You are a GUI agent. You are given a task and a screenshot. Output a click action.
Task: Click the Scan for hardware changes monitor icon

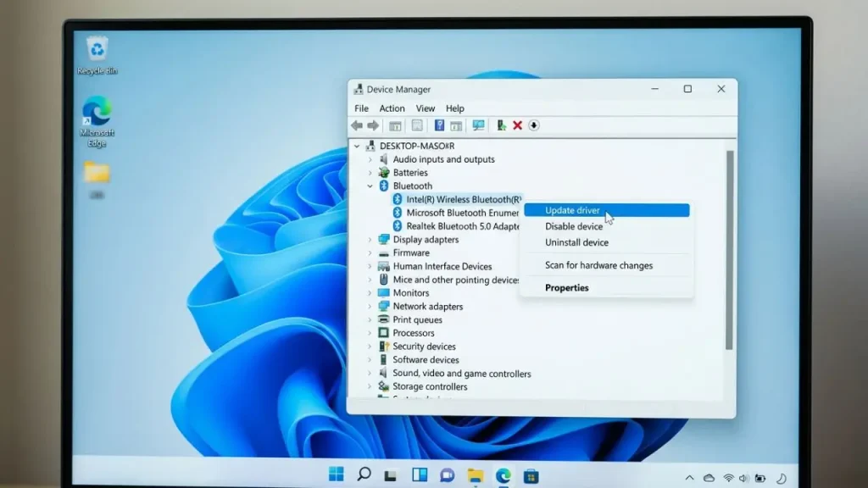tap(478, 125)
